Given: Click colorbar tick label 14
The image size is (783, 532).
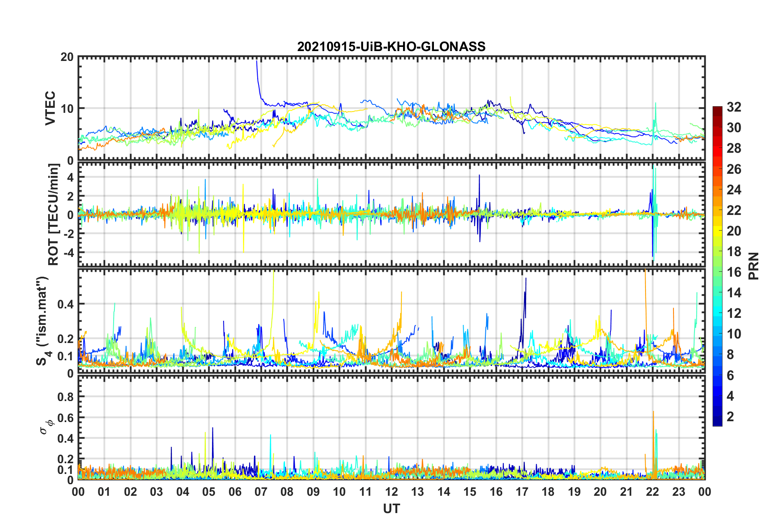Looking at the screenshot, I should pyautogui.click(x=734, y=293).
